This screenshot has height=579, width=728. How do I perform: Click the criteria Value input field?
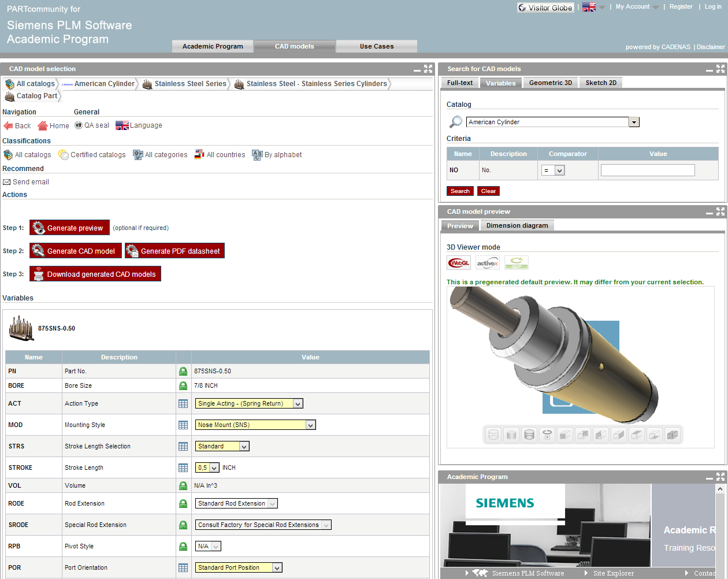click(x=647, y=170)
